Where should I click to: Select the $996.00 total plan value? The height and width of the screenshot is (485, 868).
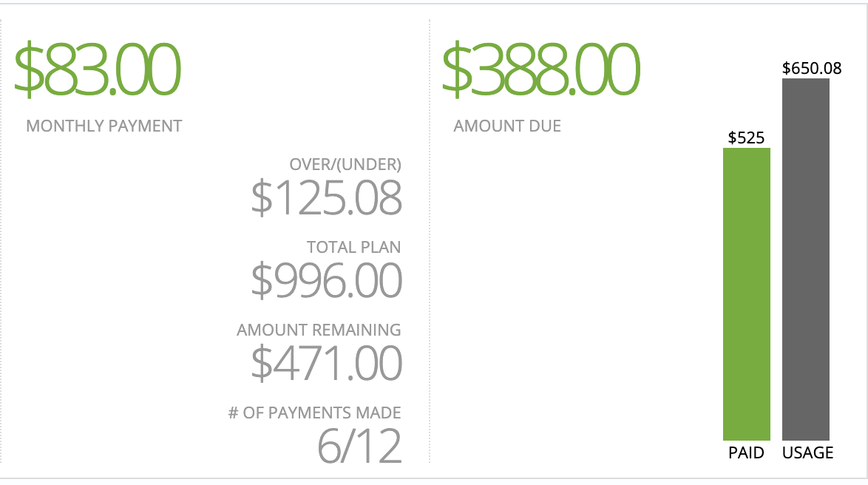click(x=327, y=281)
